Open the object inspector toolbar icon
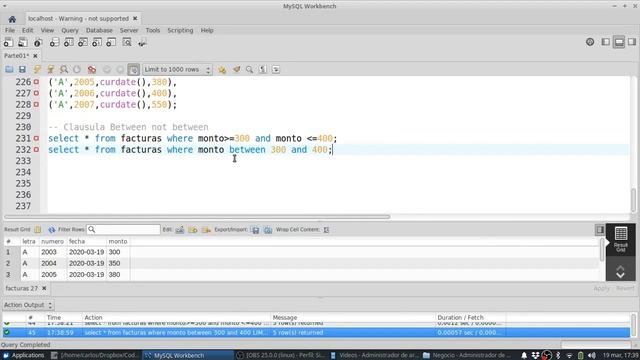Image resolution: width=640 pixels, height=360 pixels. point(38,42)
